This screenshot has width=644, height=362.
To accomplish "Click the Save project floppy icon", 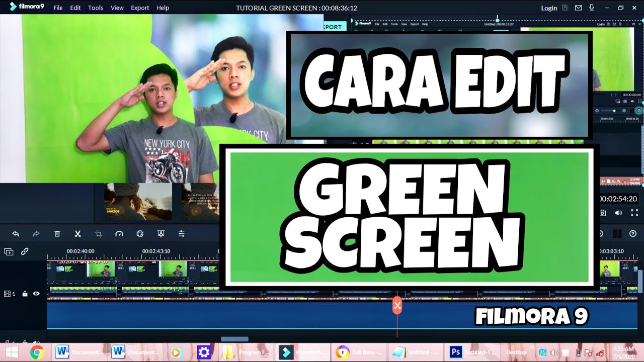I will tap(566, 8).
